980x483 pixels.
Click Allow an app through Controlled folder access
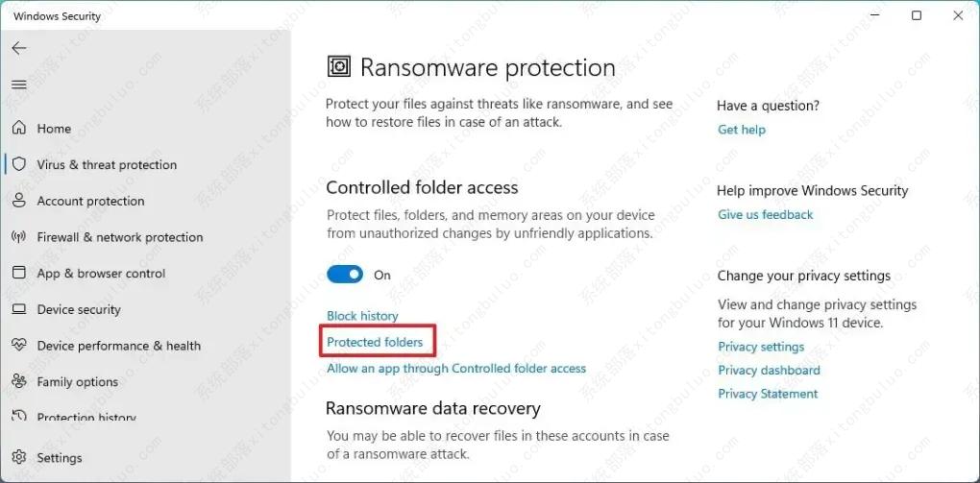coord(456,369)
